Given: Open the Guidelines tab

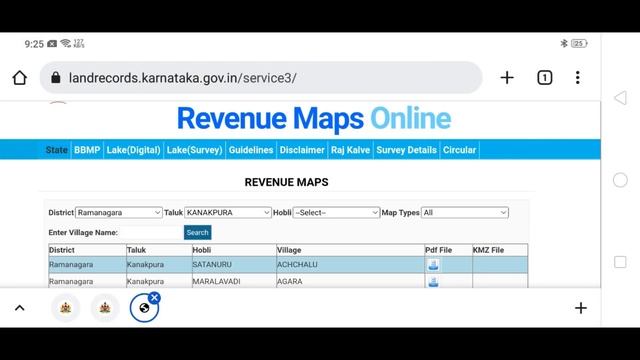Looking at the screenshot, I should [x=251, y=150].
